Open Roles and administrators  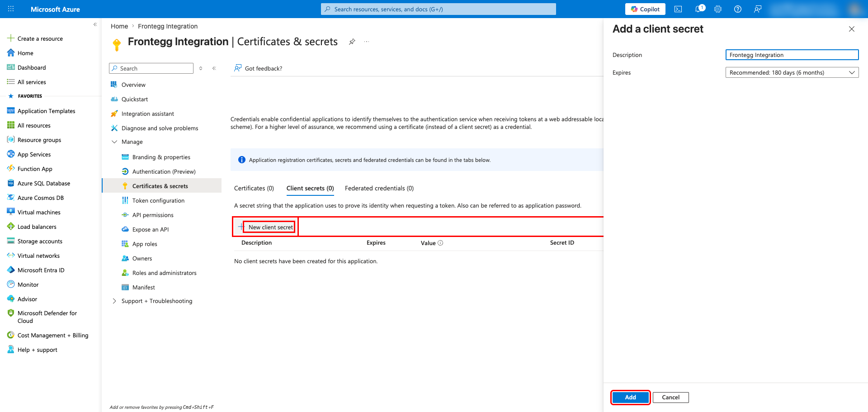[x=164, y=273]
